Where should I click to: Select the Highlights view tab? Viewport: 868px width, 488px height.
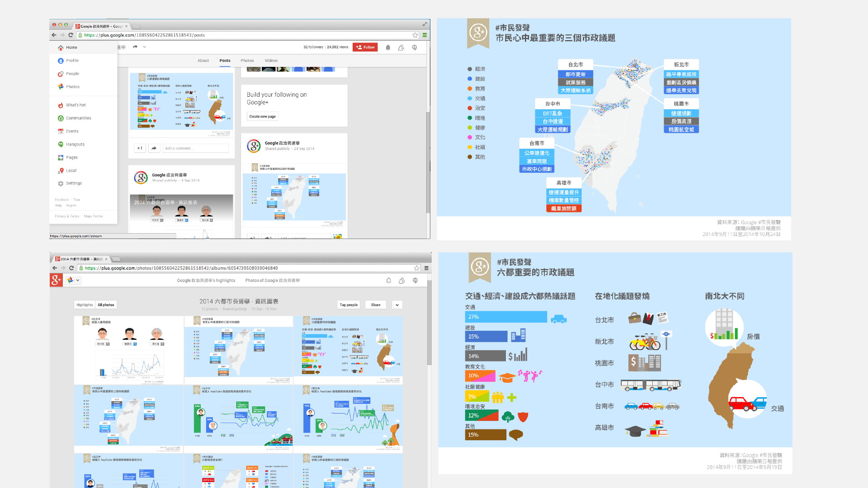[85, 305]
